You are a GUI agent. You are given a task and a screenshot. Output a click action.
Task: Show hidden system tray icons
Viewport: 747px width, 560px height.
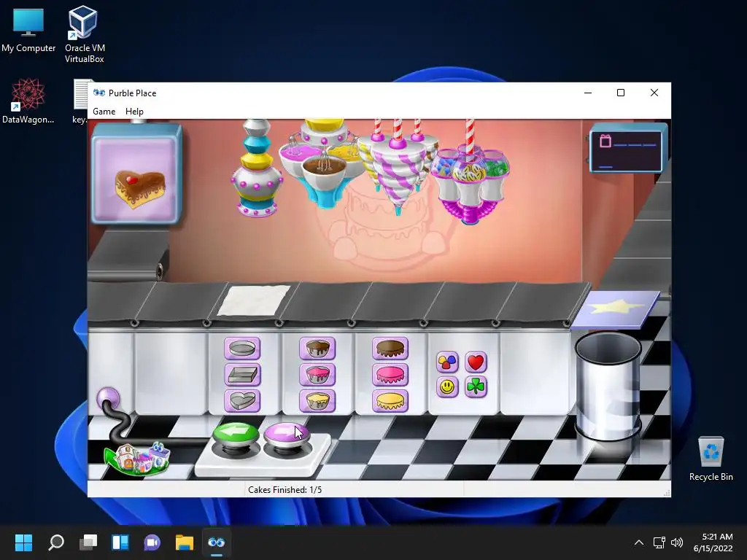[x=639, y=542]
